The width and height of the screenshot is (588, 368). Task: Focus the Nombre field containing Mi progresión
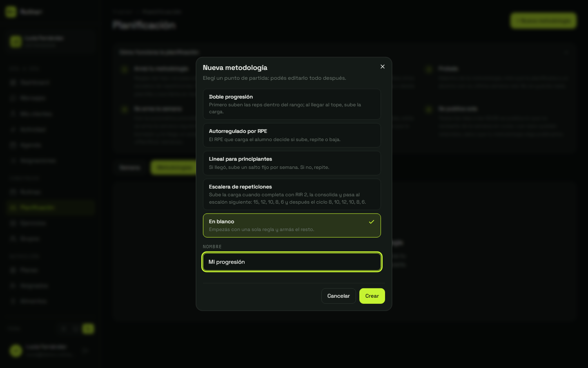pos(292,262)
